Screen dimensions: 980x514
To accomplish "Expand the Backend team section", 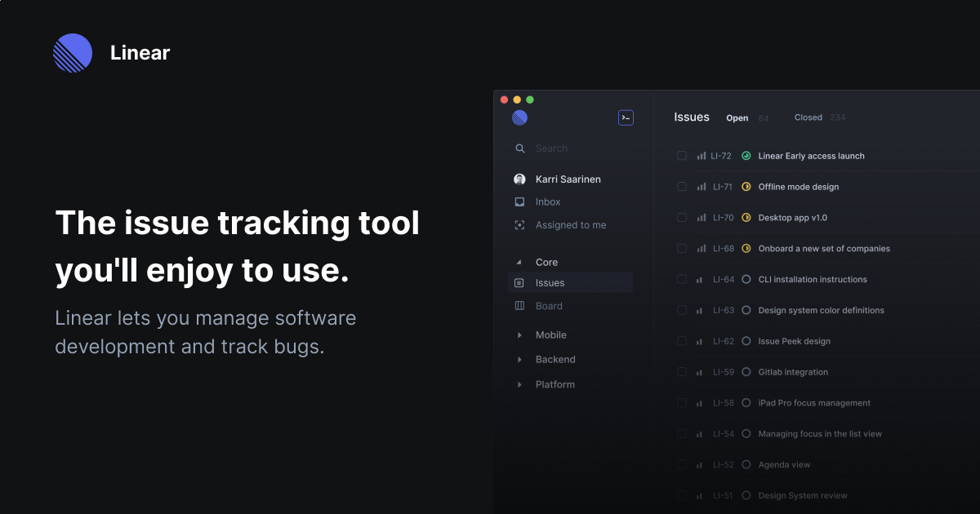I will pos(519,360).
